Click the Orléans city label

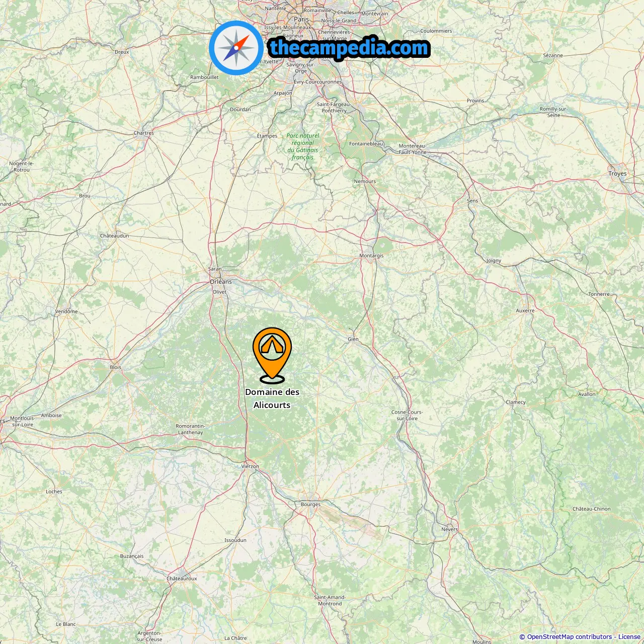[221, 282]
